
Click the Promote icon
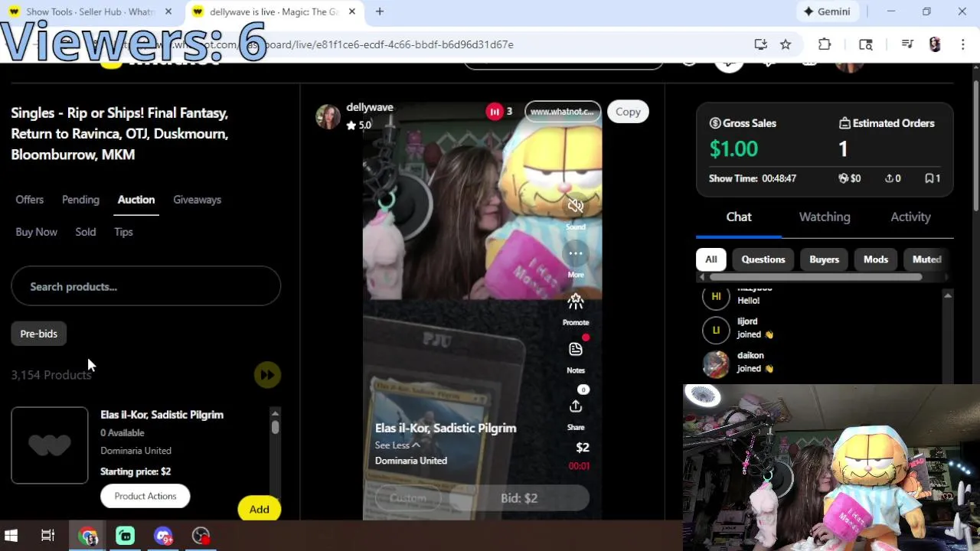tap(576, 302)
